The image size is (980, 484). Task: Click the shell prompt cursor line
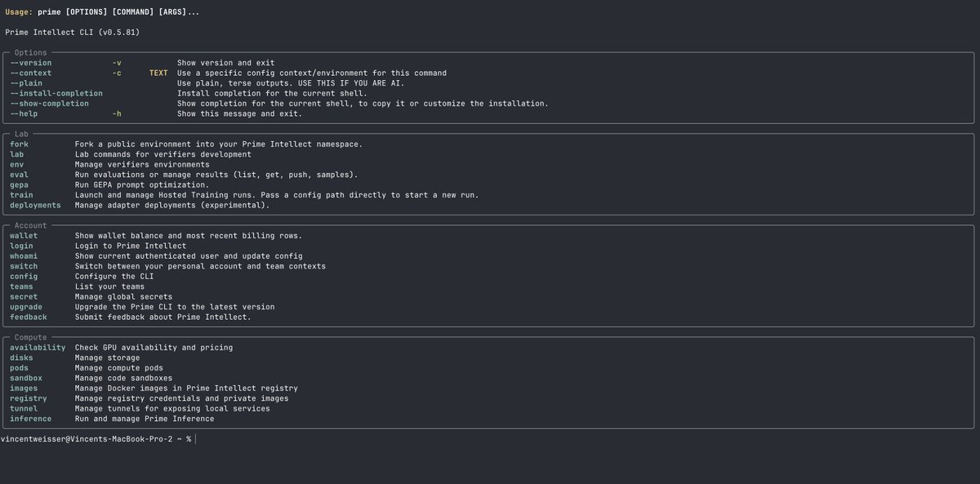pos(98,439)
